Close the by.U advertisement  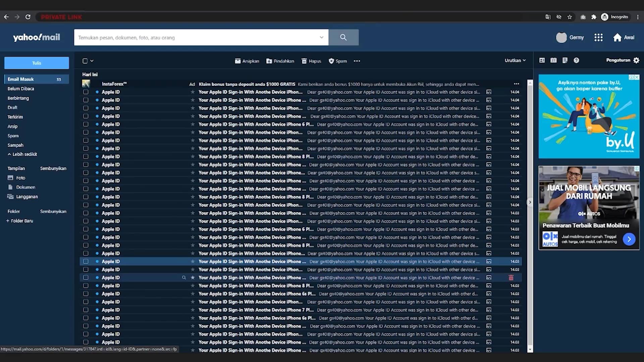637,77
